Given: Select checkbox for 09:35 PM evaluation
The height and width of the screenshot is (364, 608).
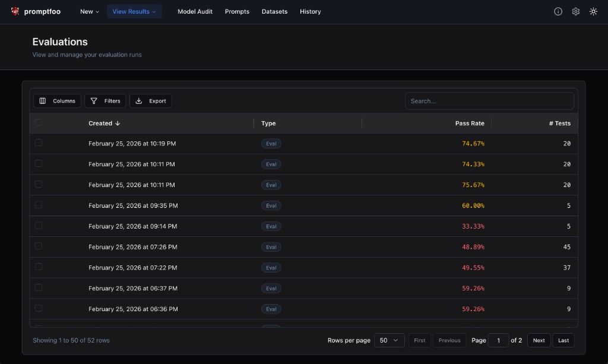Looking at the screenshot, I should pyautogui.click(x=39, y=205).
